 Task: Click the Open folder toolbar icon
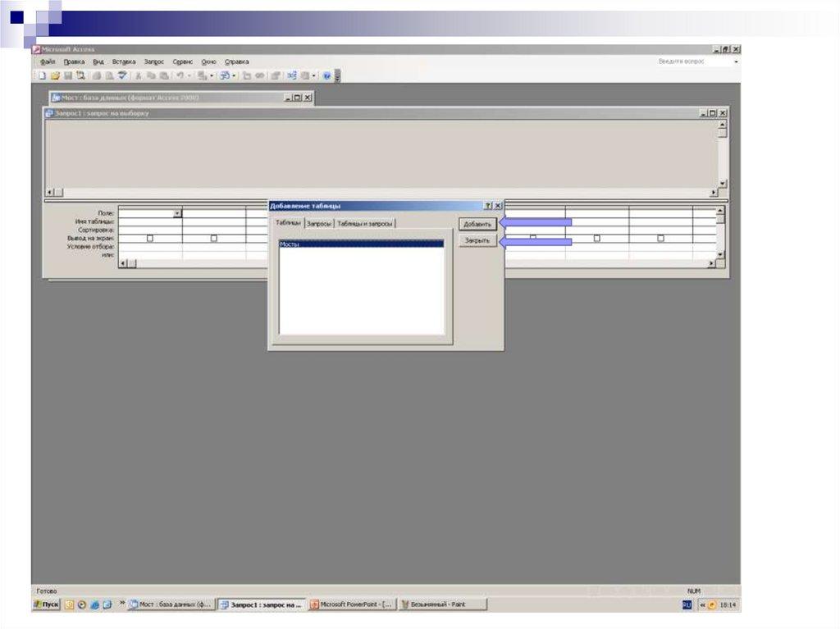click(55, 75)
